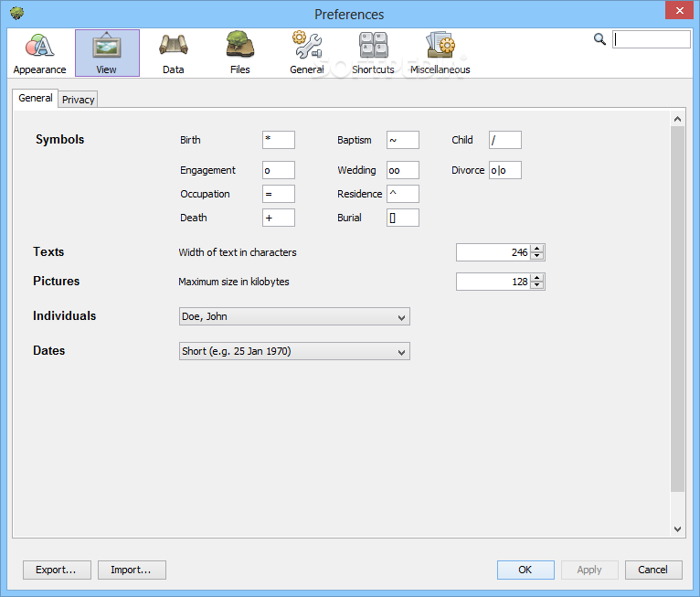The height and width of the screenshot is (597, 700).
Task: Switch to the General tab
Action: 36,98
